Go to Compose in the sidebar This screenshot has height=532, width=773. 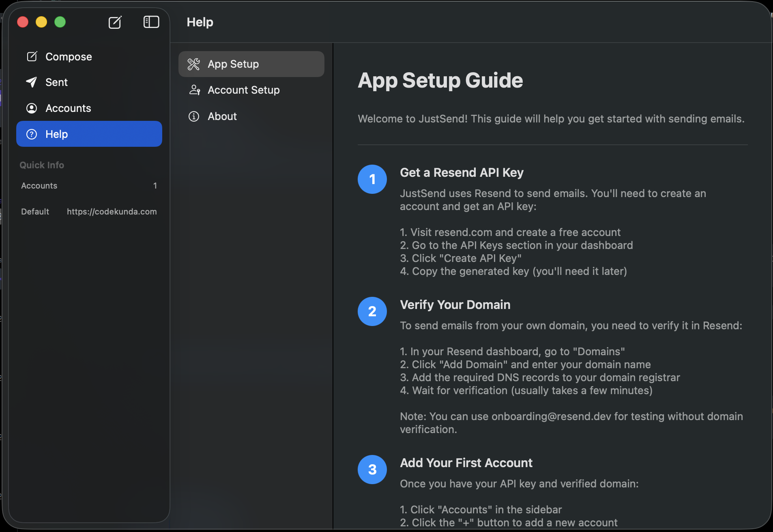[x=69, y=57]
